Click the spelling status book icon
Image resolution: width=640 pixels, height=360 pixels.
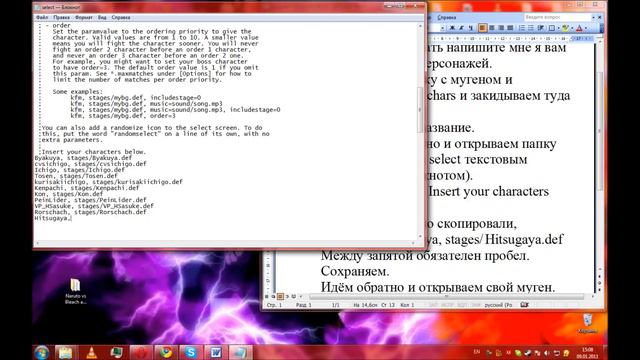(x=524, y=305)
